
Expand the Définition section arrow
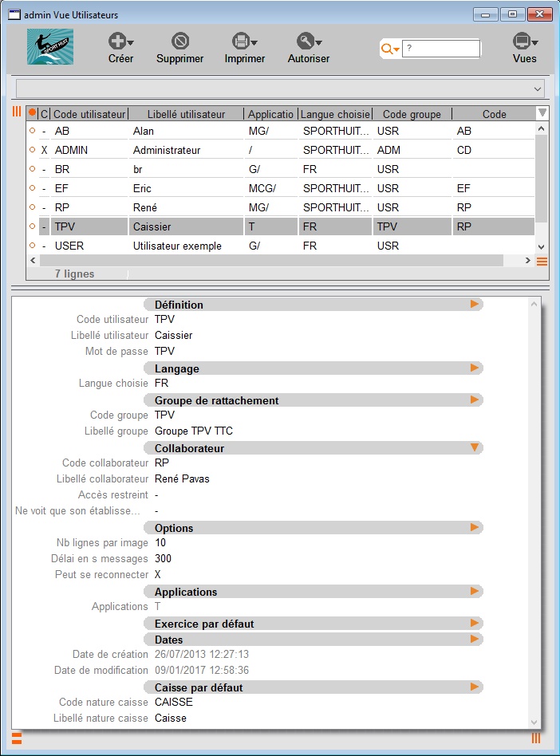[x=474, y=304]
